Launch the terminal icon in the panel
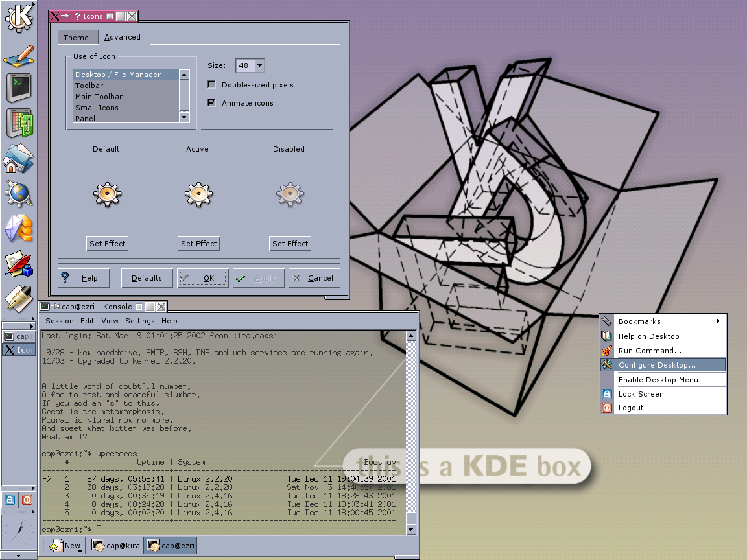 click(18, 87)
